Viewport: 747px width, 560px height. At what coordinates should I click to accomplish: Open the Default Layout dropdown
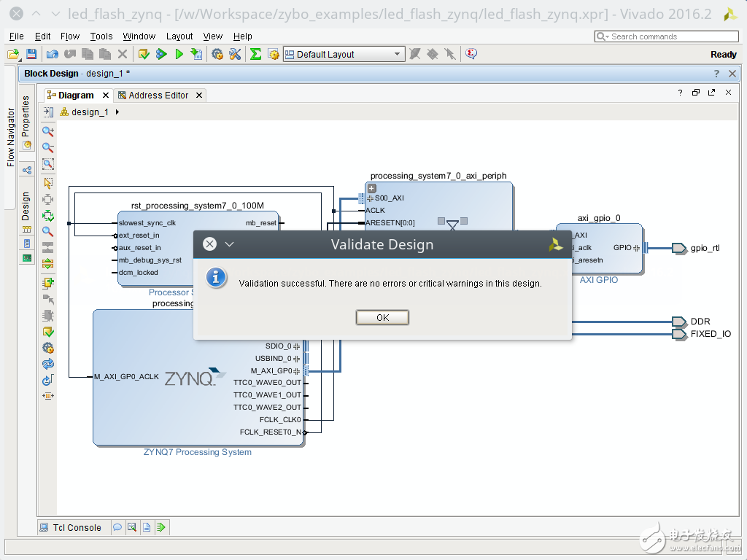tap(398, 54)
